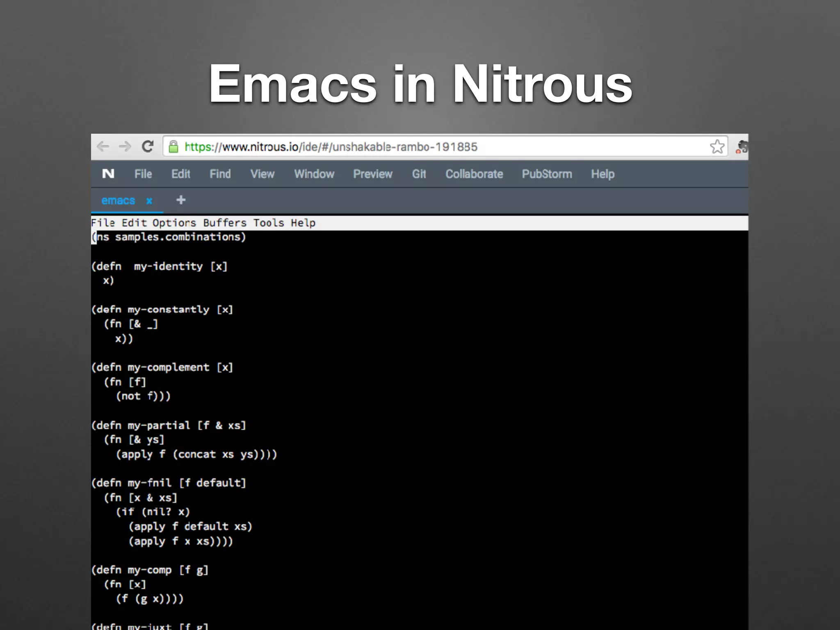Click the Nitrous N logo

click(x=108, y=174)
